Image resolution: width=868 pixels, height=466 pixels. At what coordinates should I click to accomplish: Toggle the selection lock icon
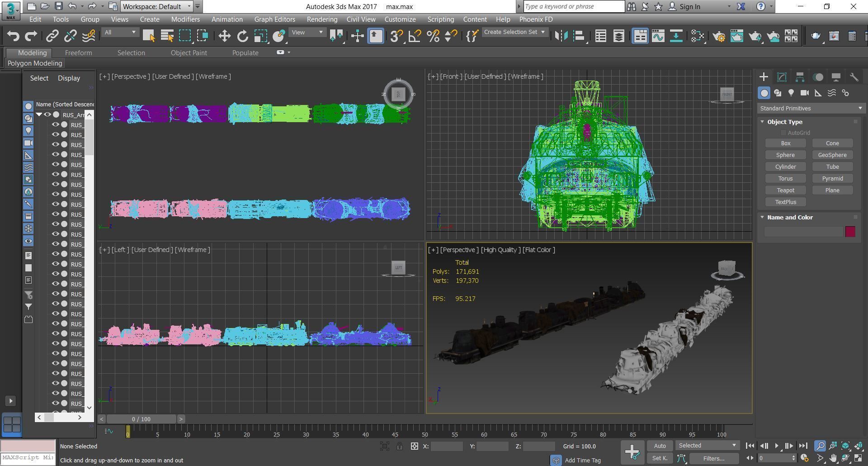pos(400,446)
